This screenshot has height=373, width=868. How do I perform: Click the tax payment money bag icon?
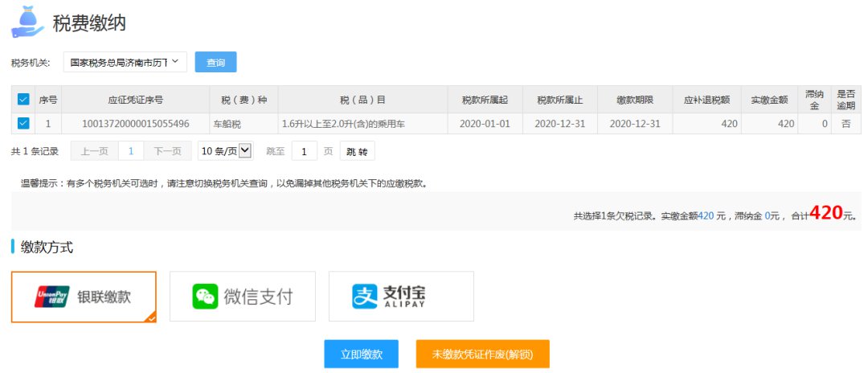[27, 22]
